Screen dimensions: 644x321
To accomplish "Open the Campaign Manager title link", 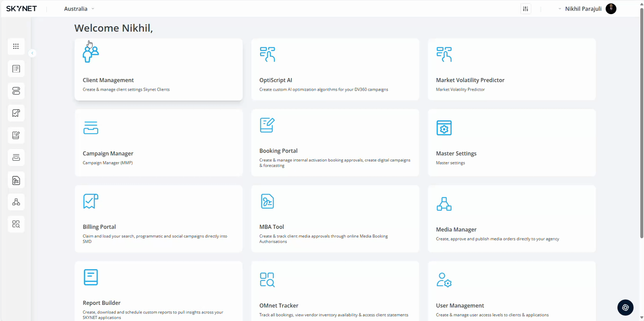I will click(x=108, y=153).
